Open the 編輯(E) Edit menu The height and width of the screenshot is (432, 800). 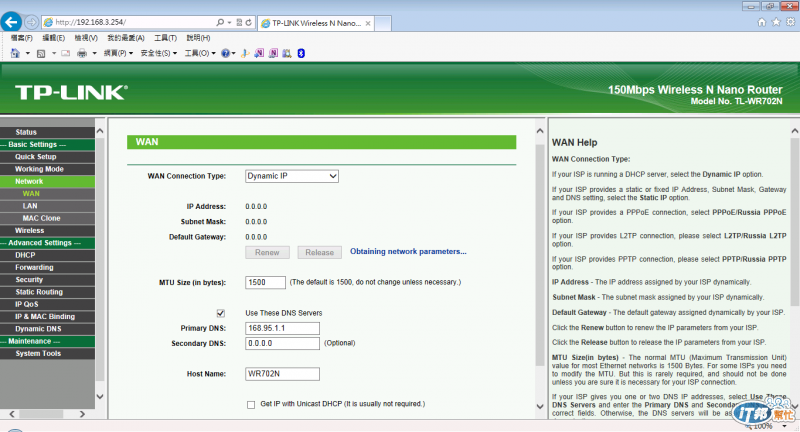tap(54, 38)
